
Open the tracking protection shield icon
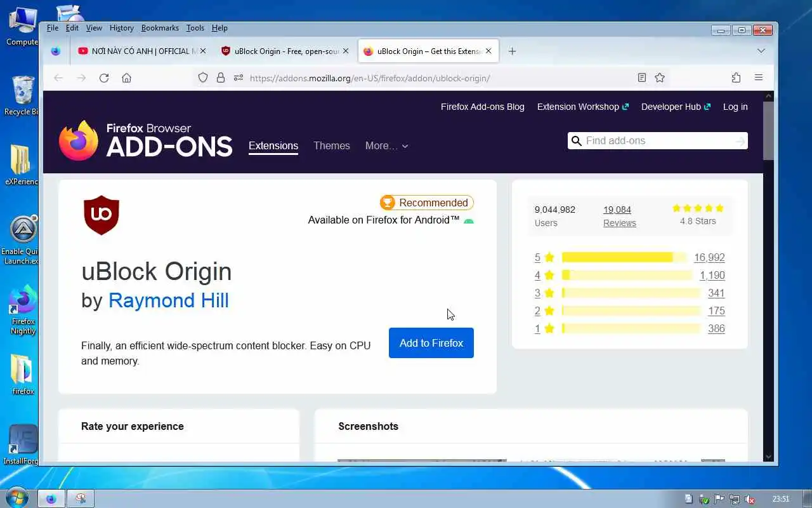(203, 77)
